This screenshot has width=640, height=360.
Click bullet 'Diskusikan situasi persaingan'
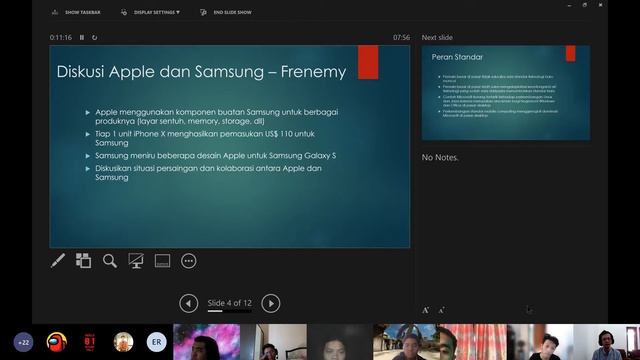click(x=208, y=173)
